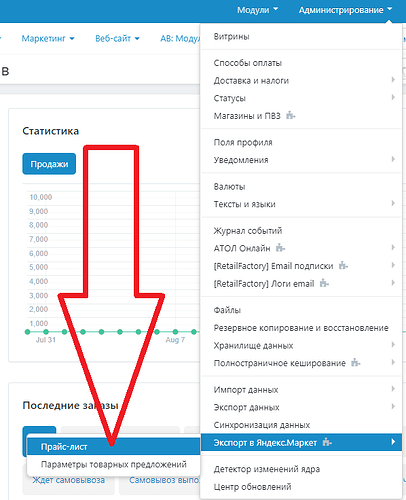The image size is (406, 500).
Task: Click the add-on icon next to Логи email
Action: (x=324, y=283)
